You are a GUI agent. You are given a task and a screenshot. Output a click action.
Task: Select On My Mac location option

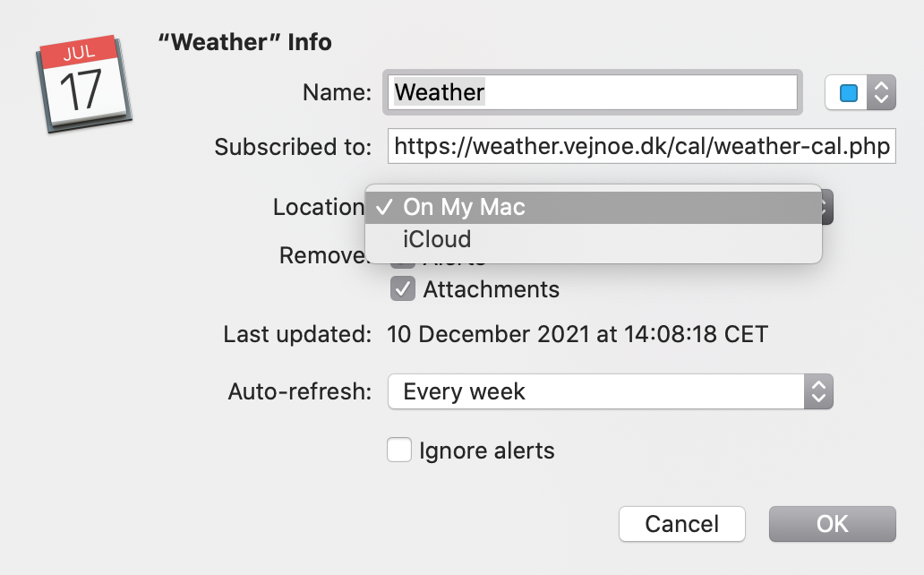point(594,207)
